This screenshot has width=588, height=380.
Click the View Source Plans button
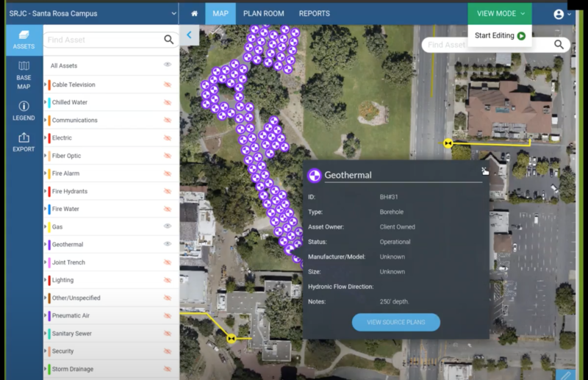[395, 322]
